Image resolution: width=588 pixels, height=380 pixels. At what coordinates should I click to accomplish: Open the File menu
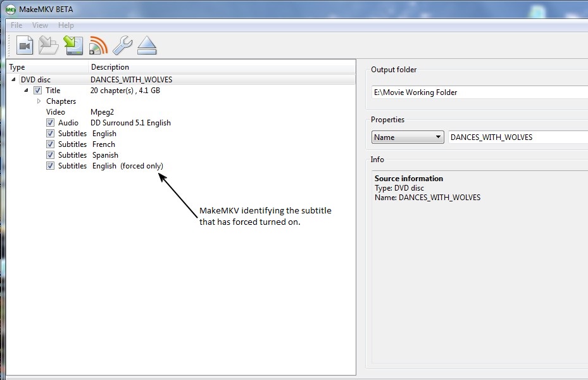pos(16,25)
